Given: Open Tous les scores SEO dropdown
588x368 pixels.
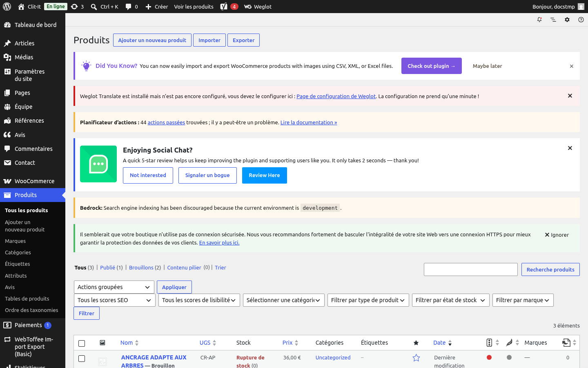Looking at the screenshot, I should [x=115, y=300].
